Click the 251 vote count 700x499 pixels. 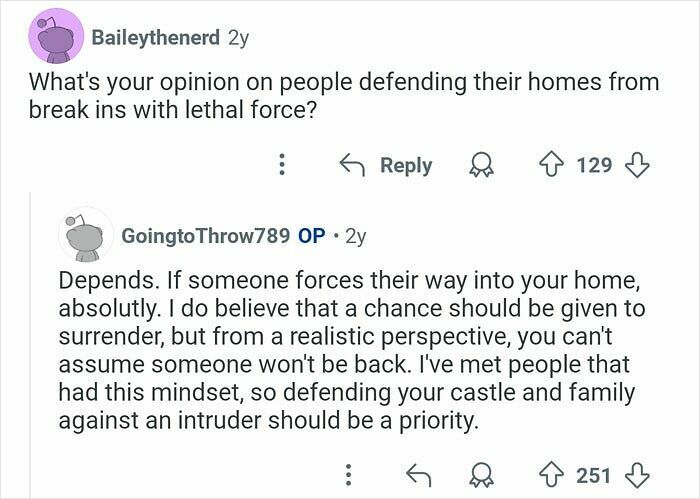tap(593, 475)
